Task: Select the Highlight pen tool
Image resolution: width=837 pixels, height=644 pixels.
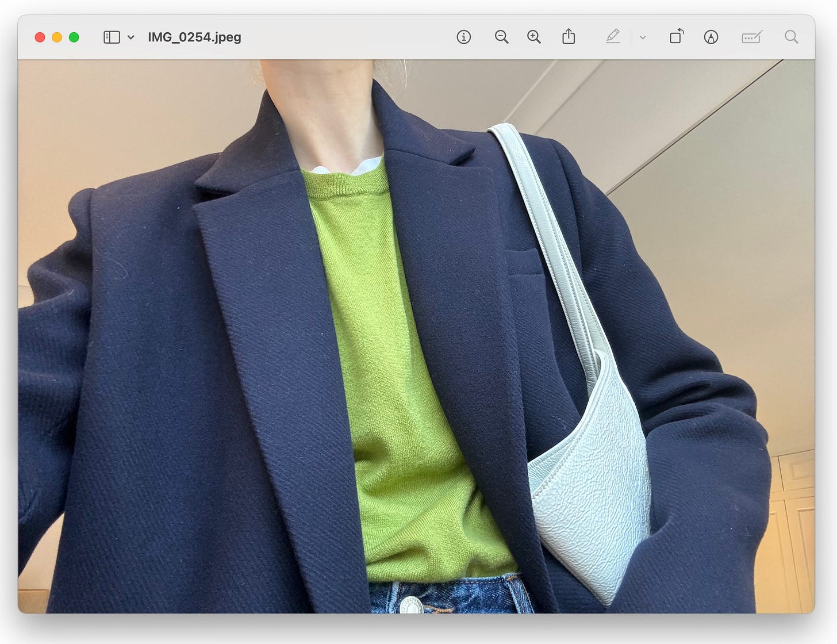Action: pos(613,37)
